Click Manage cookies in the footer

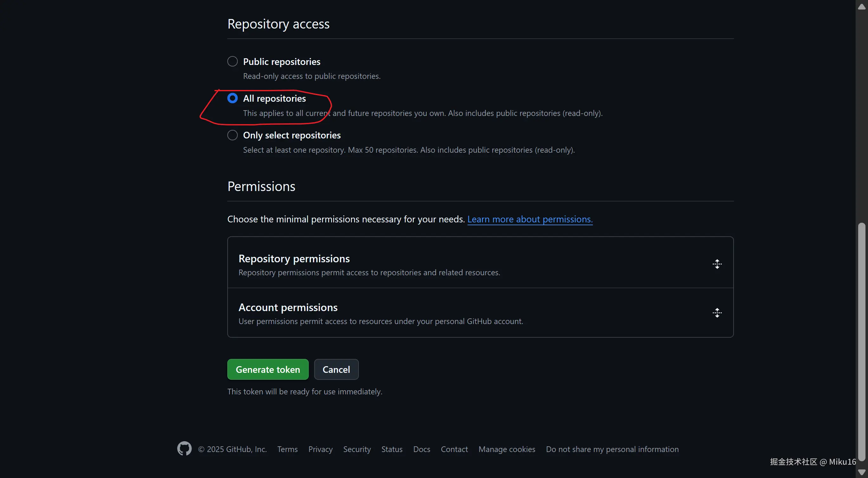coord(507,449)
